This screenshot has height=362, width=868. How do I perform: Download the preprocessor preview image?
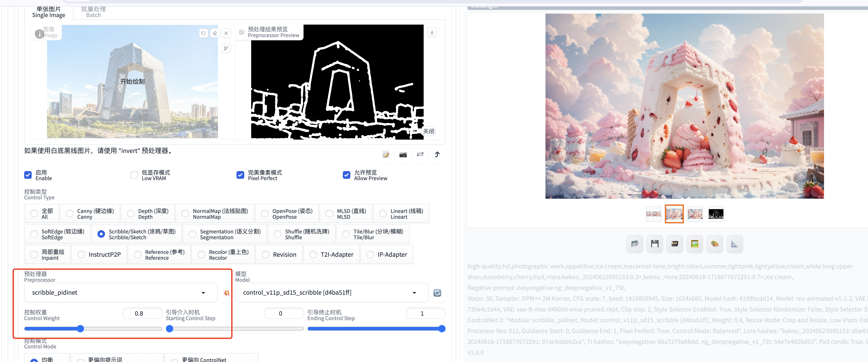pos(432,32)
